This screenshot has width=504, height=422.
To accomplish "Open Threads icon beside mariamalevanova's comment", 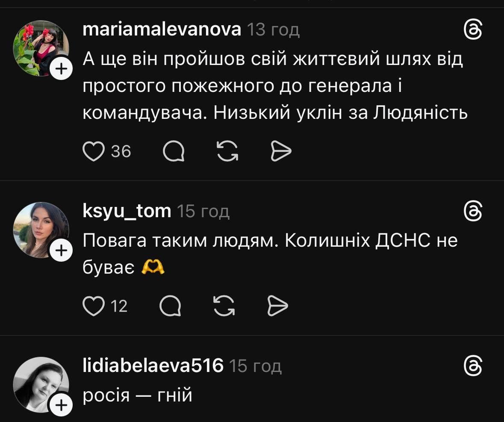I will coord(473,30).
